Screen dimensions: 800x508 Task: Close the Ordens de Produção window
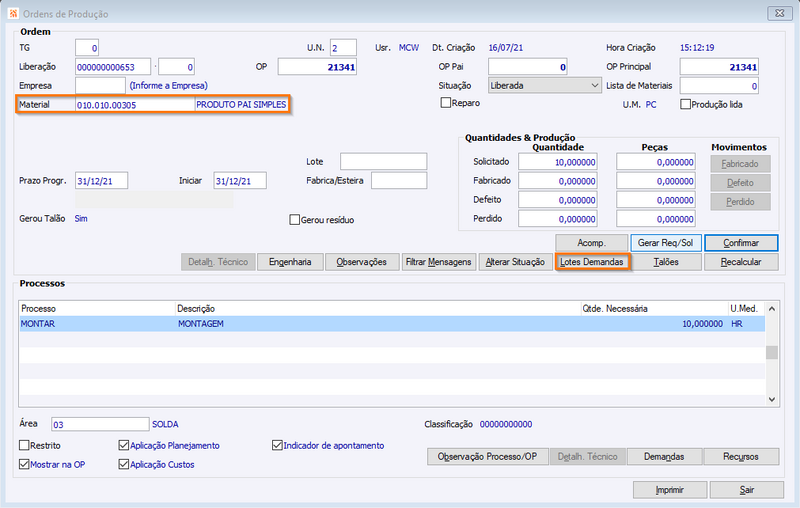pos(775,14)
